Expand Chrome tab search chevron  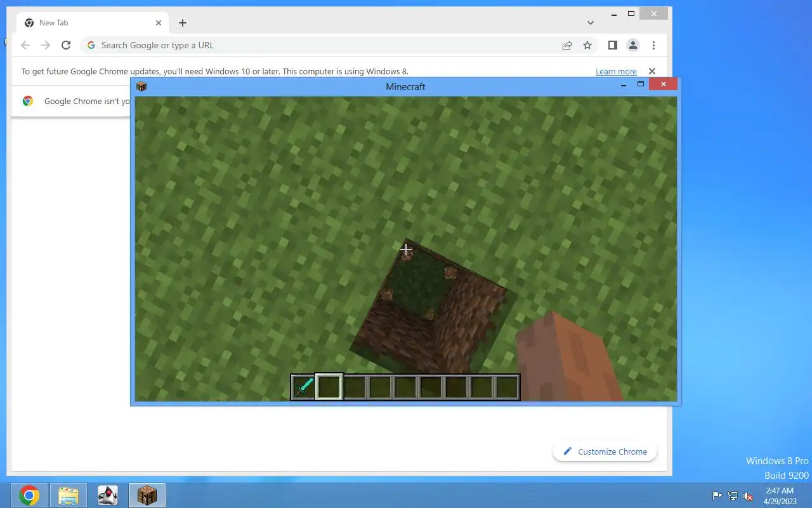(591, 23)
